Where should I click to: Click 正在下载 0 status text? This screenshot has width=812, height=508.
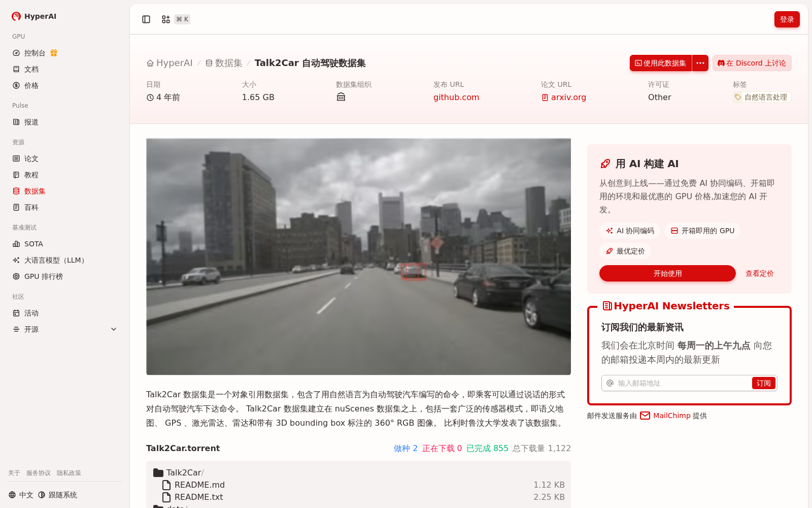(442, 448)
